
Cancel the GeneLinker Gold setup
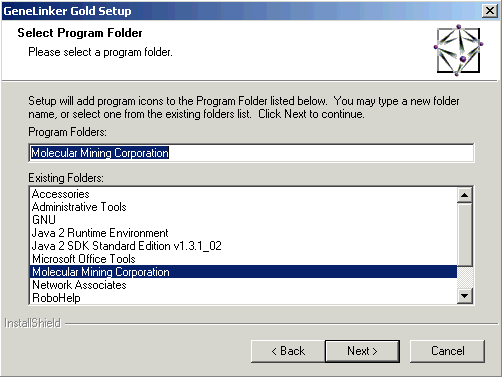[x=447, y=351]
